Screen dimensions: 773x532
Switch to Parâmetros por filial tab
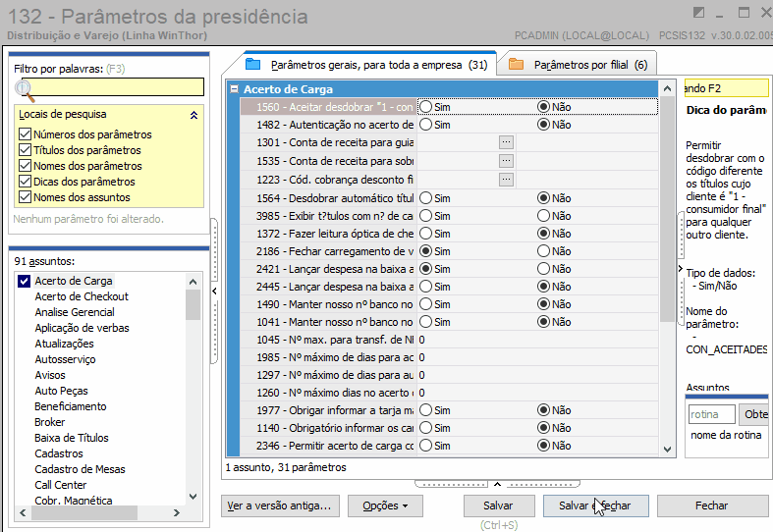(x=577, y=65)
